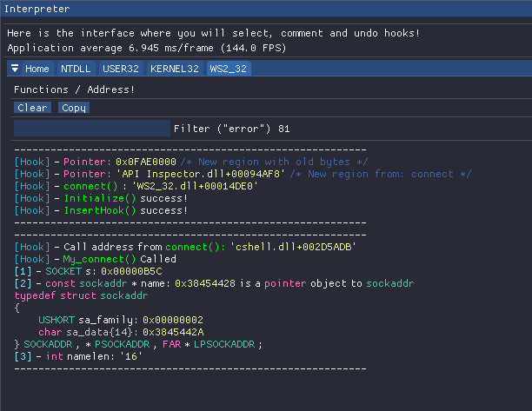Click the SOCKET s value line

(x=88, y=271)
